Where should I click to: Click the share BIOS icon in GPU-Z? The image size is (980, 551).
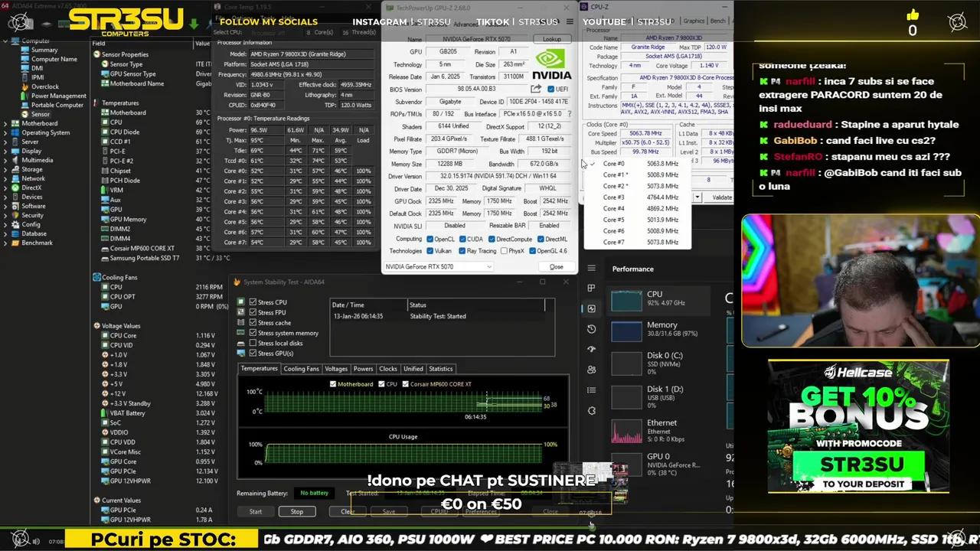point(536,89)
